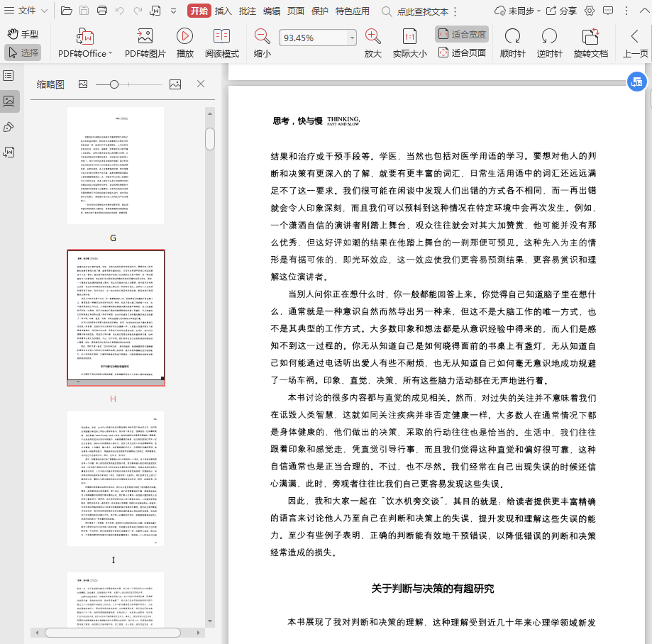Click the 93.45% zoom input field

(x=313, y=38)
